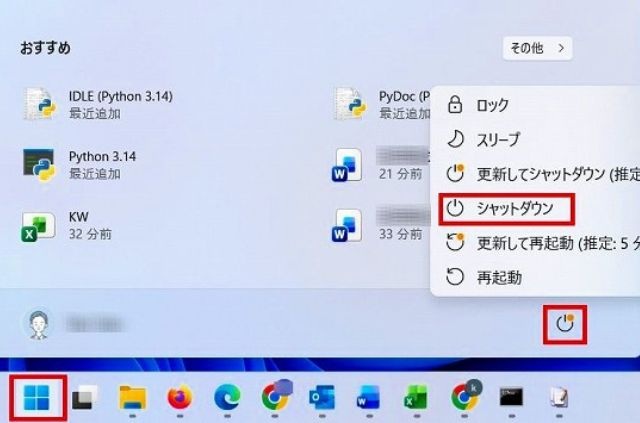Select スリープ from the power menu
This screenshot has width=640, height=423.
point(498,139)
